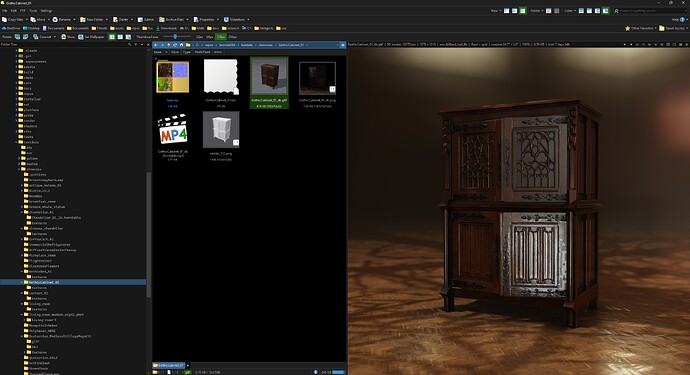Open Properties from the toolbar
The image size is (690, 375).
pos(204,19)
